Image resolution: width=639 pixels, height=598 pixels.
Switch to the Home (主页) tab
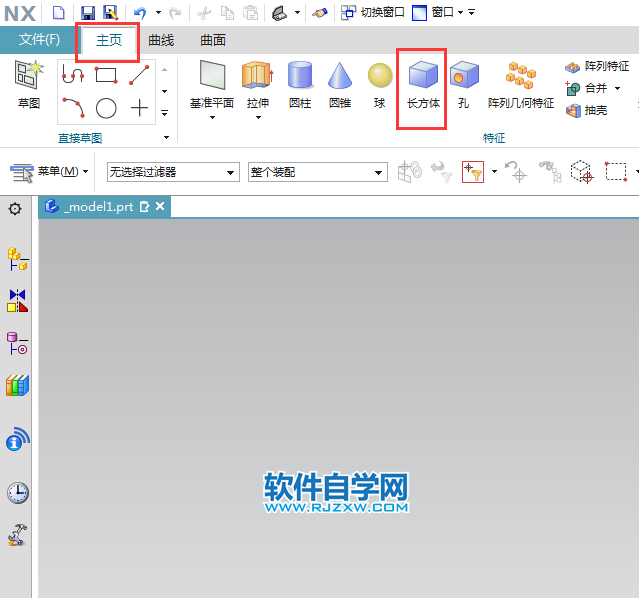click(x=109, y=40)
